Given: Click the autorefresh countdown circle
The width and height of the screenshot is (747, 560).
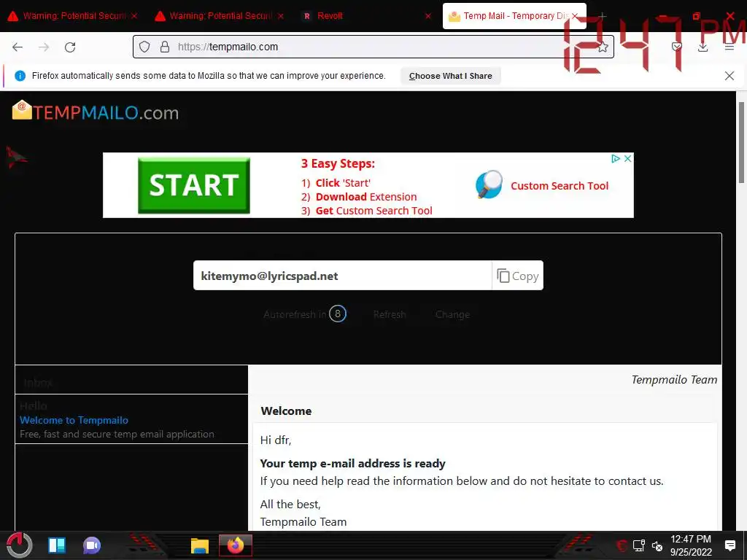Looking at the screenshot, I should pyautogui.click(x=337, y=314).
